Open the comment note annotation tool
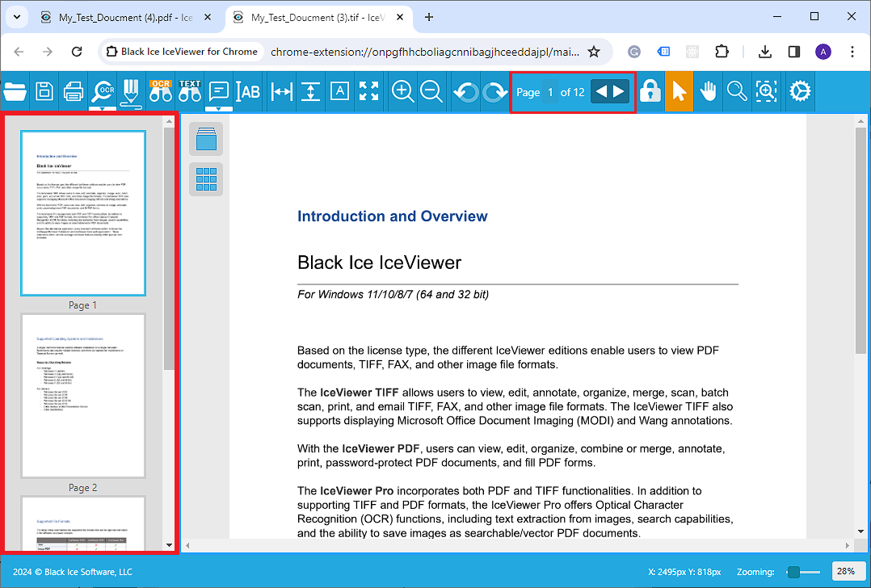The height and width of the screenshot is (588, 871). (219, 91)
